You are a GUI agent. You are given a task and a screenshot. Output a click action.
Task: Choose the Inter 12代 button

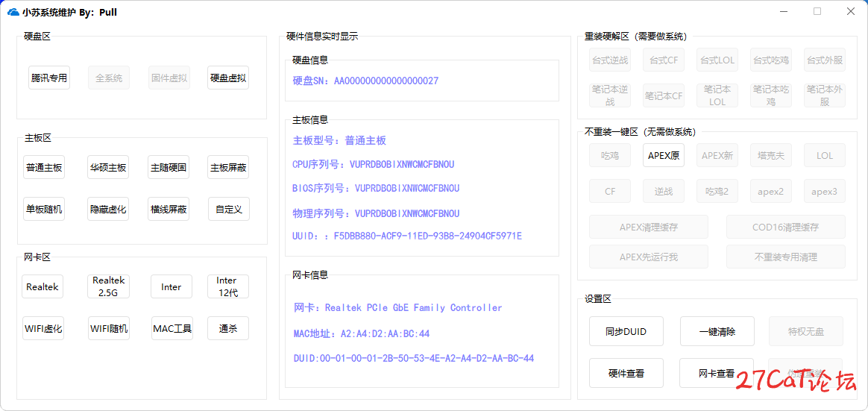coord(228,287)
